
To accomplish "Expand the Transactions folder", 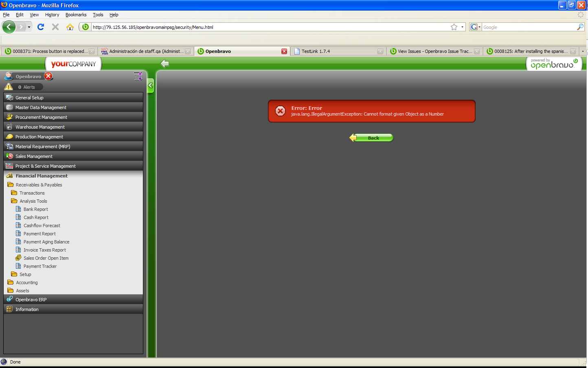I will click(x=28, y=193).
